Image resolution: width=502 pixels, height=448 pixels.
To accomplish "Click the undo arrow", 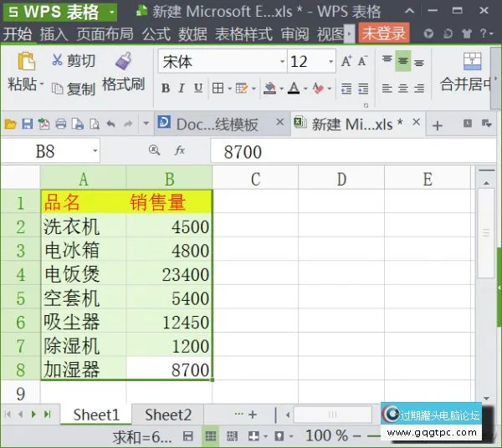I will click(110, 124).
